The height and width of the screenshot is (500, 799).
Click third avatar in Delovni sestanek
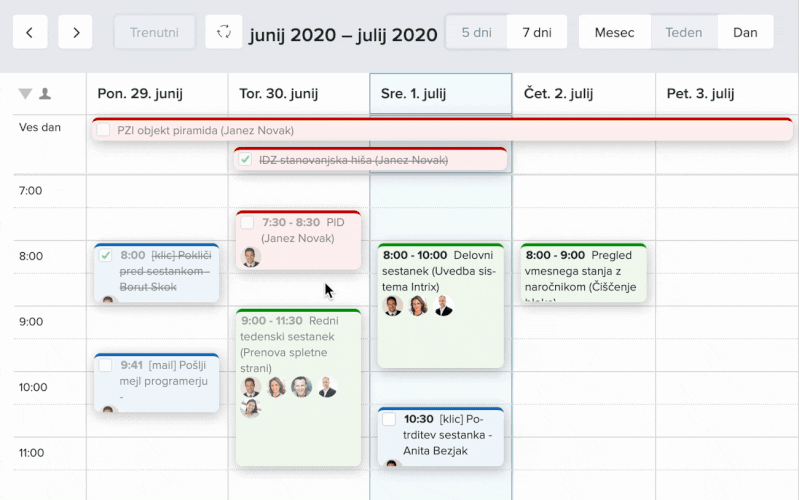point(443,306)
